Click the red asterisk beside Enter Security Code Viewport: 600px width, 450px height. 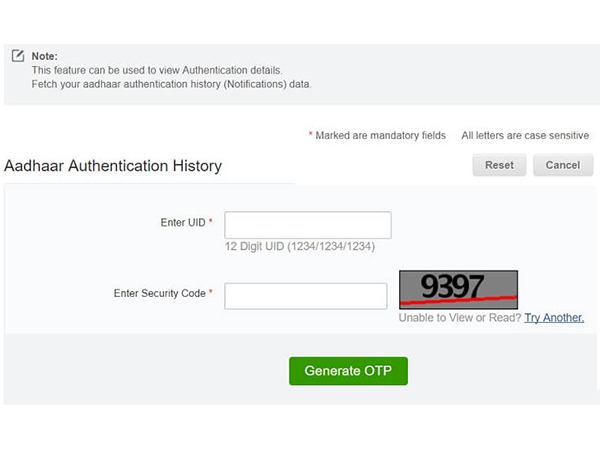tap(211, 294)
